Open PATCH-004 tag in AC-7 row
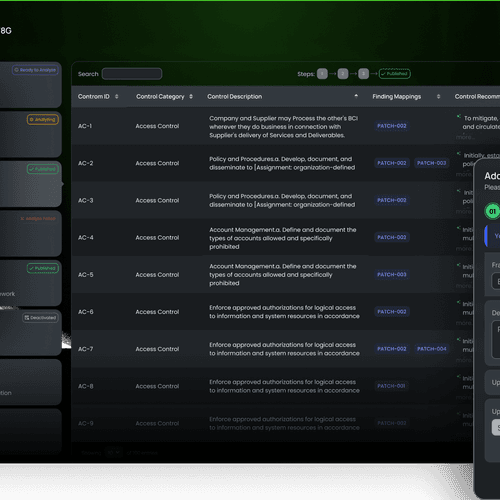500x500 pixels. pos(432,349)
